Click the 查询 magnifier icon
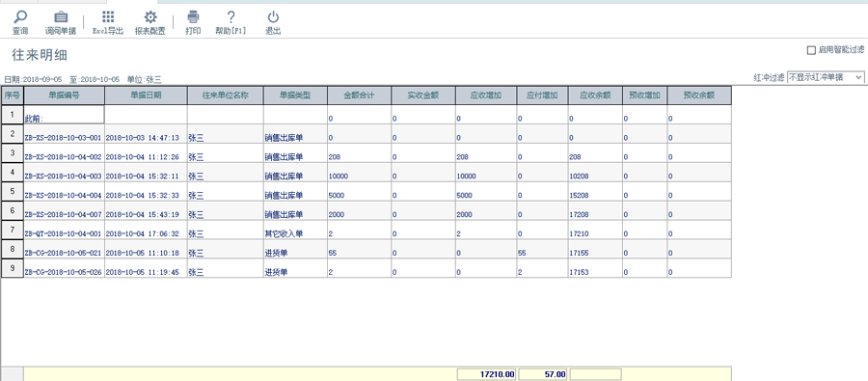Screen dimensions: 868x381 tap(20, 17)
